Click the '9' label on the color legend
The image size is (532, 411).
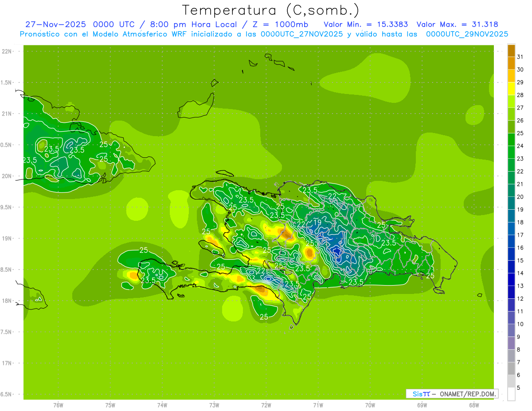(518, 337)
